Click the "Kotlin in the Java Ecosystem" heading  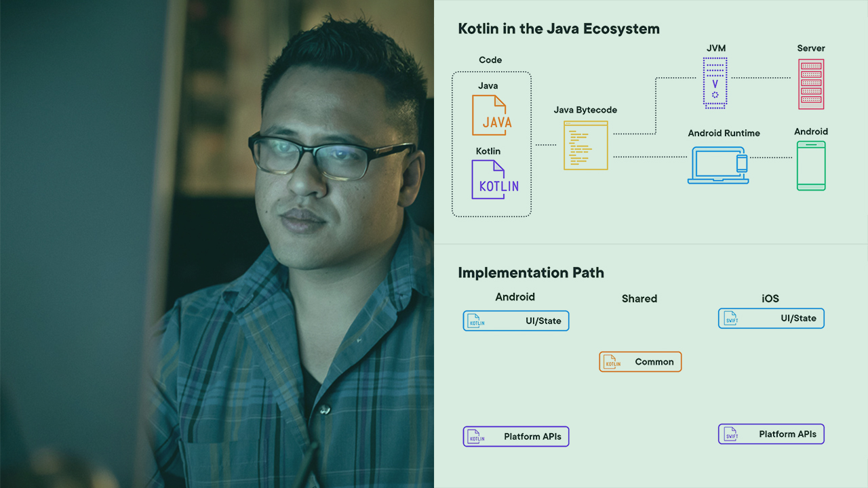(x=559, y=28)
